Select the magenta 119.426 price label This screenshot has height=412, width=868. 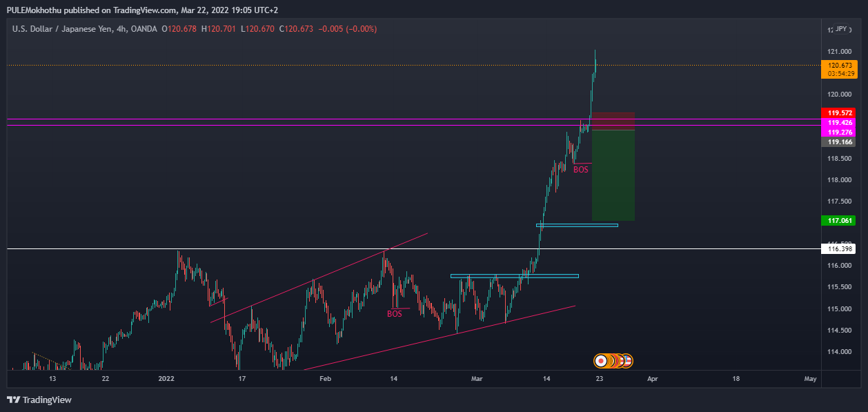click(838, 122)
